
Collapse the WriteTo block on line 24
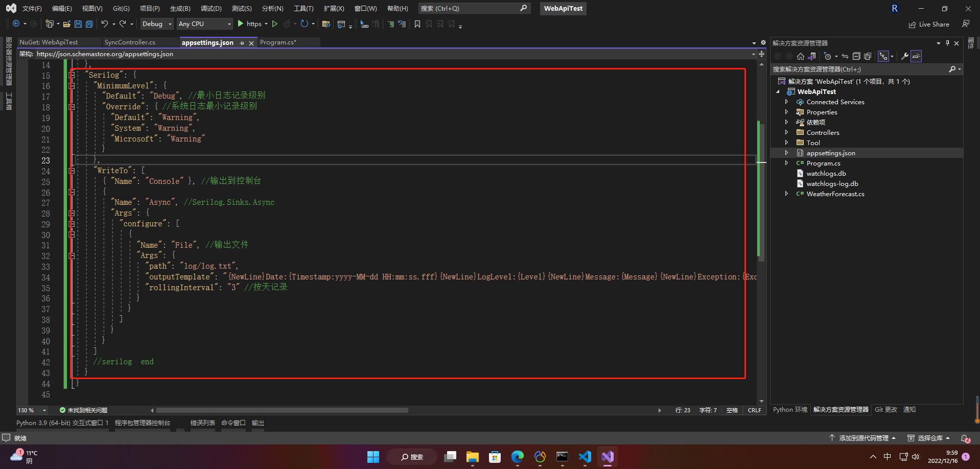[72, 171]
